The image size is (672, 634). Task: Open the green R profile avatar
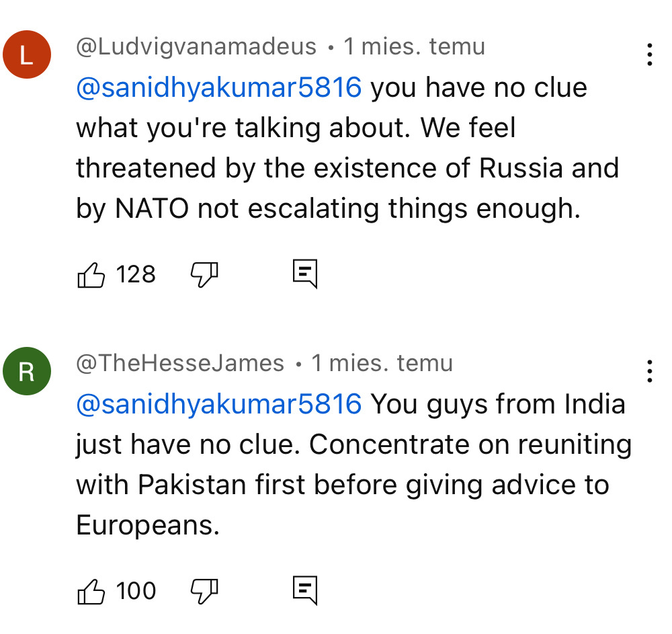click(27, 371)
